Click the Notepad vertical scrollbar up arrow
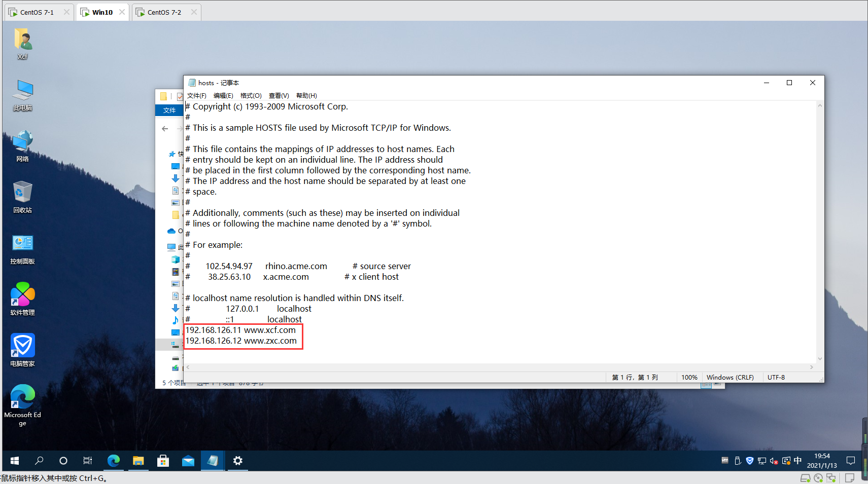Image resolution: width=868 pixels, height=484 pixels. coord(820,105)
